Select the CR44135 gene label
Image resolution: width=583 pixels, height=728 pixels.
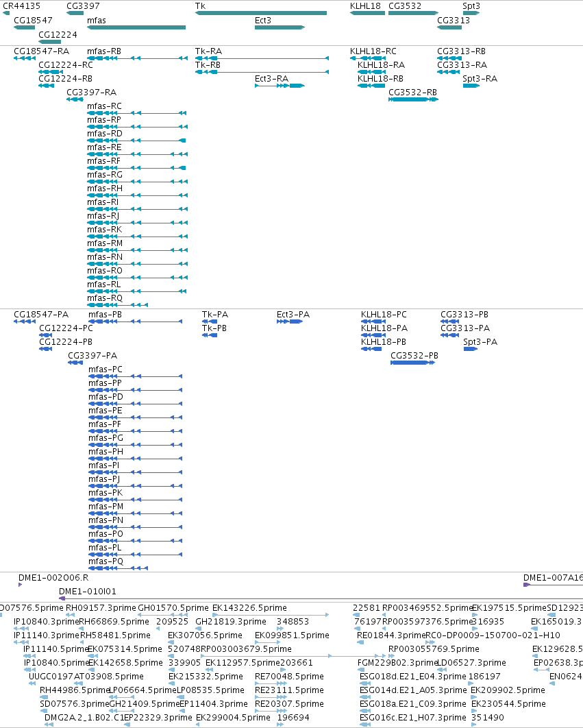tap(21, 6)
